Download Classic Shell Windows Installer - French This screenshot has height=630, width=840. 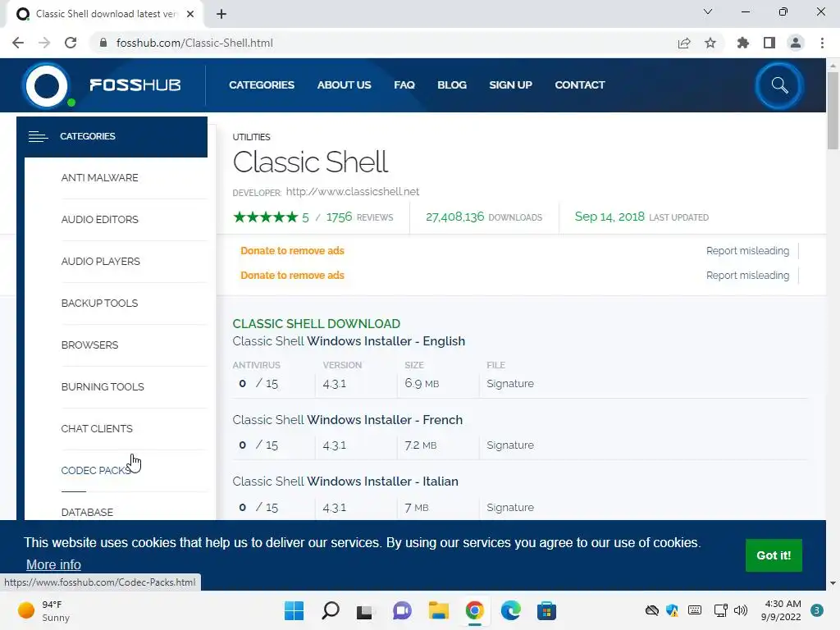[x=348, y=420]
